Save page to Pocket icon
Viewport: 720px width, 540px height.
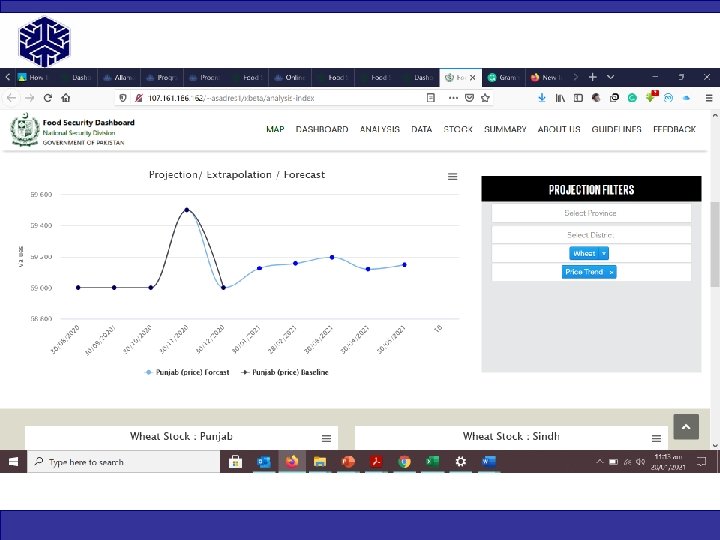point(469,98)
